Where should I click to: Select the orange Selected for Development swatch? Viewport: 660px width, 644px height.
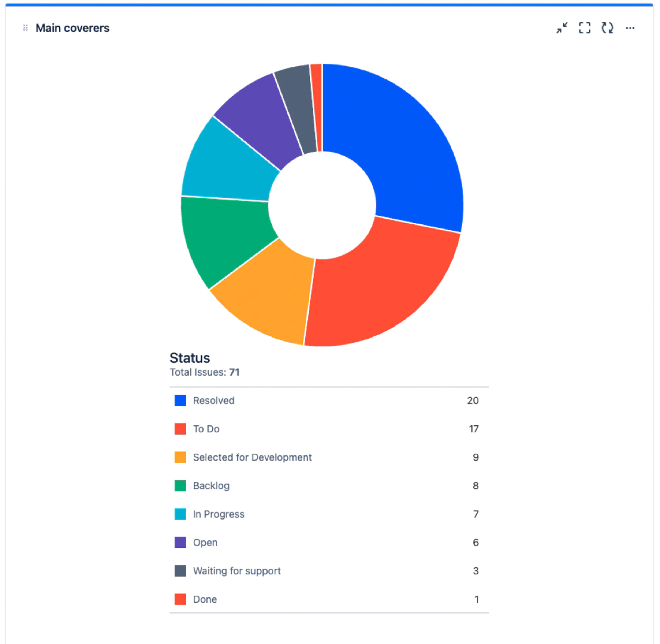coord(180,457)
